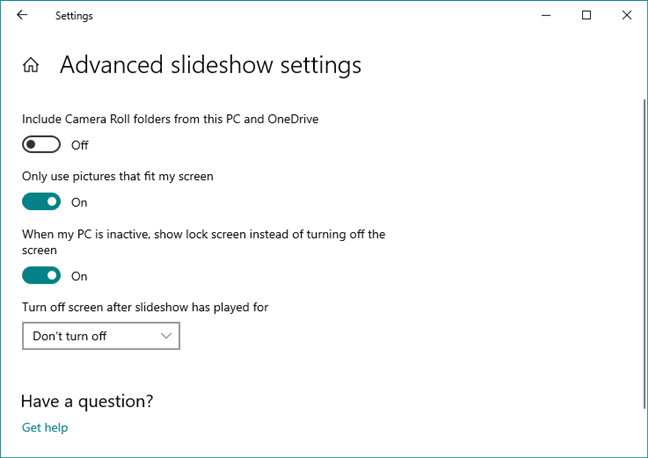Click the scrollbar down arrow
This screenshot has height=458, width=648.
tap(643, 450)
